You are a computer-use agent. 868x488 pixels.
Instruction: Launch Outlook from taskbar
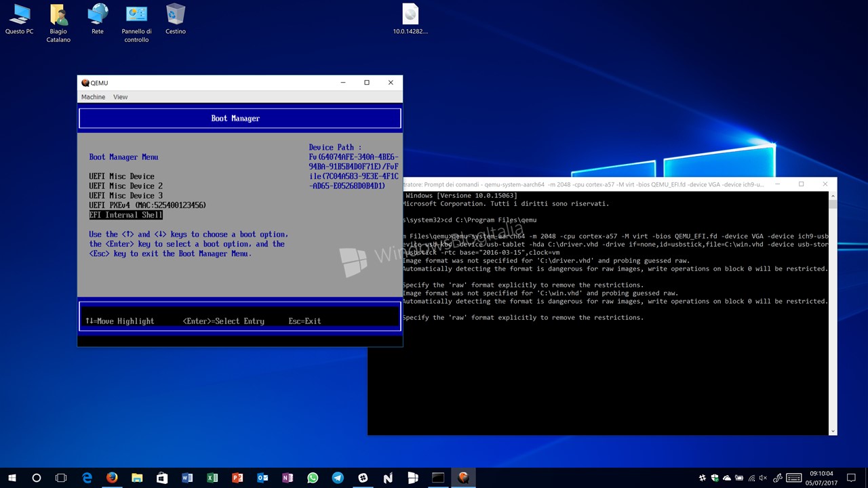tap(262, 478)
